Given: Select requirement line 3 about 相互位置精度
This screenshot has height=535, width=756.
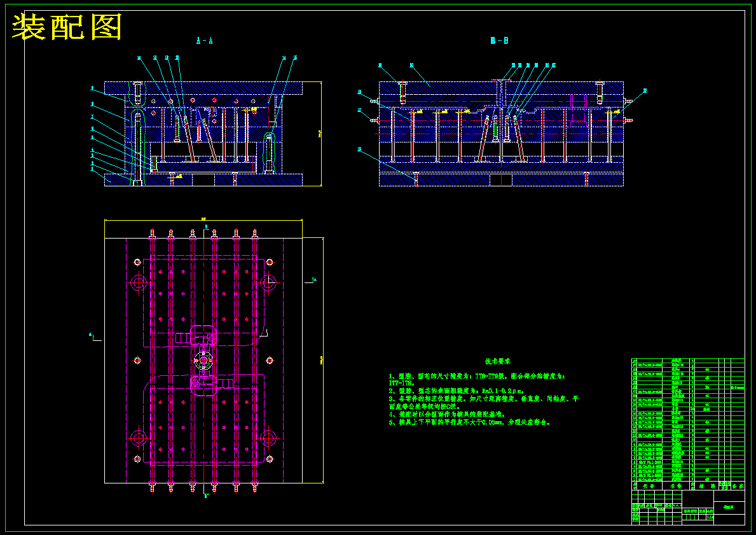Looking at the screenshot, I should point(484,399).
